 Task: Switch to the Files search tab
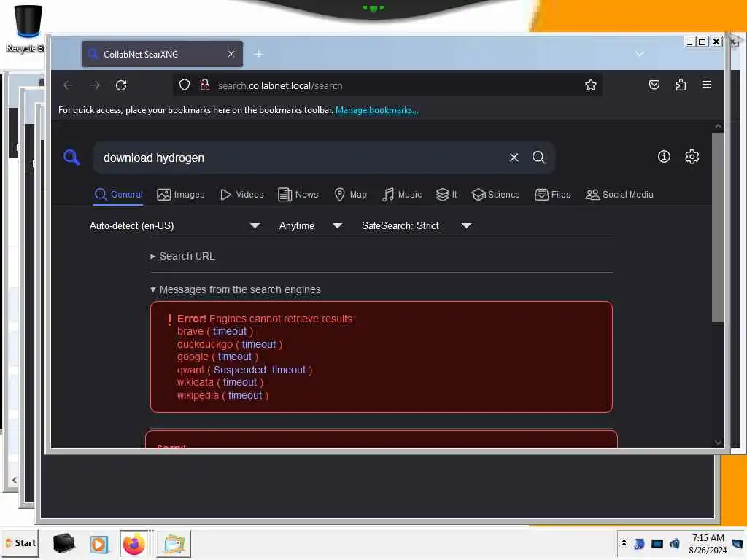[x=552, y=194]
